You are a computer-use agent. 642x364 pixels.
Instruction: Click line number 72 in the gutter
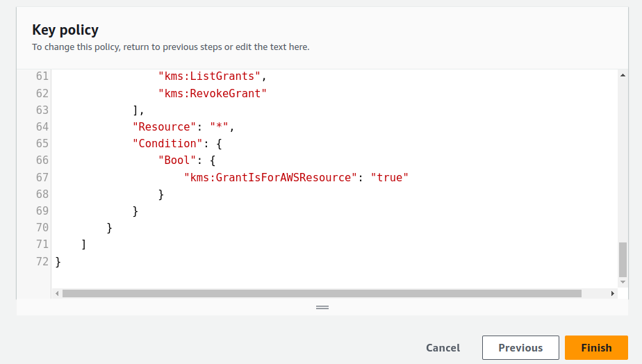(42, 261)
